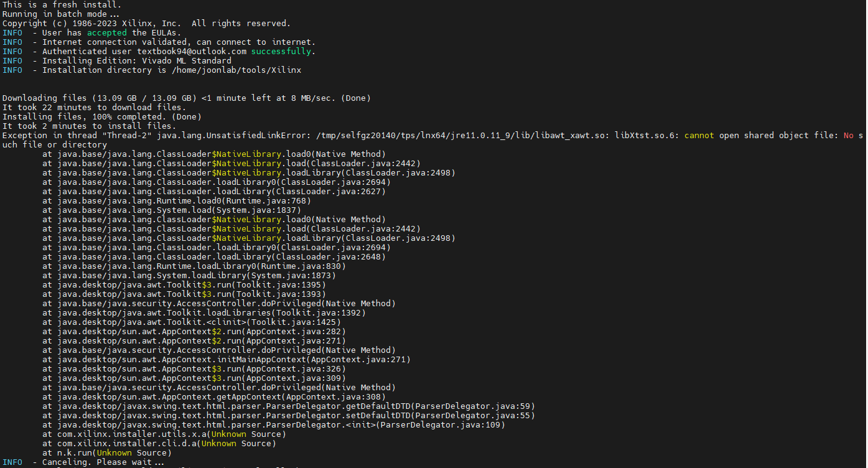Click the AppContext.initMainAppContext line
Viewport: 868px width, 468px height.
[x=226, y=360]
